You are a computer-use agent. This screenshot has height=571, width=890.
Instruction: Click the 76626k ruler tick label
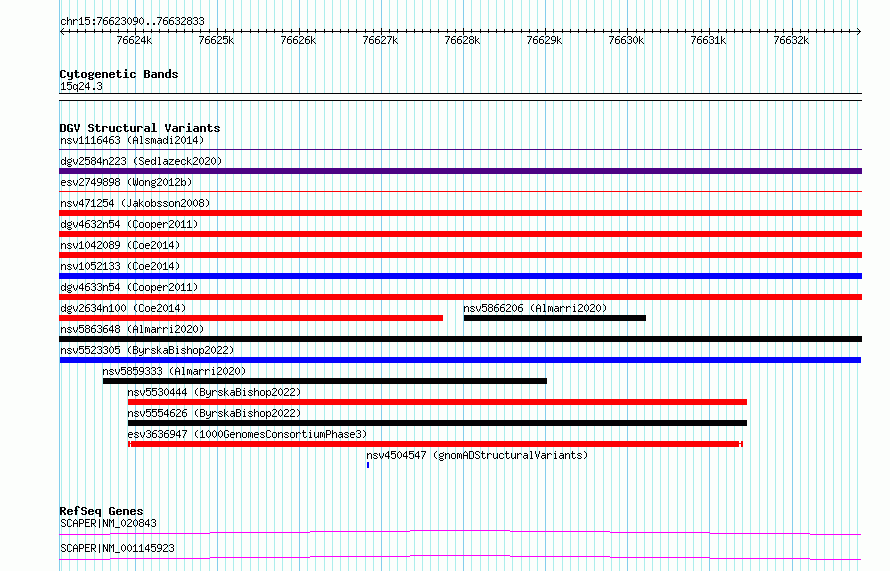298,40
